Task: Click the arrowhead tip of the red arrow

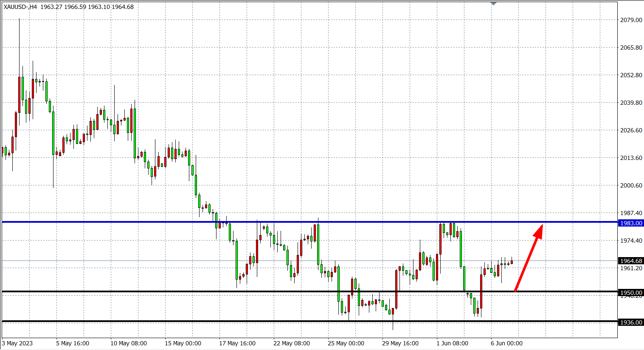Action: (x=542, y=225)
